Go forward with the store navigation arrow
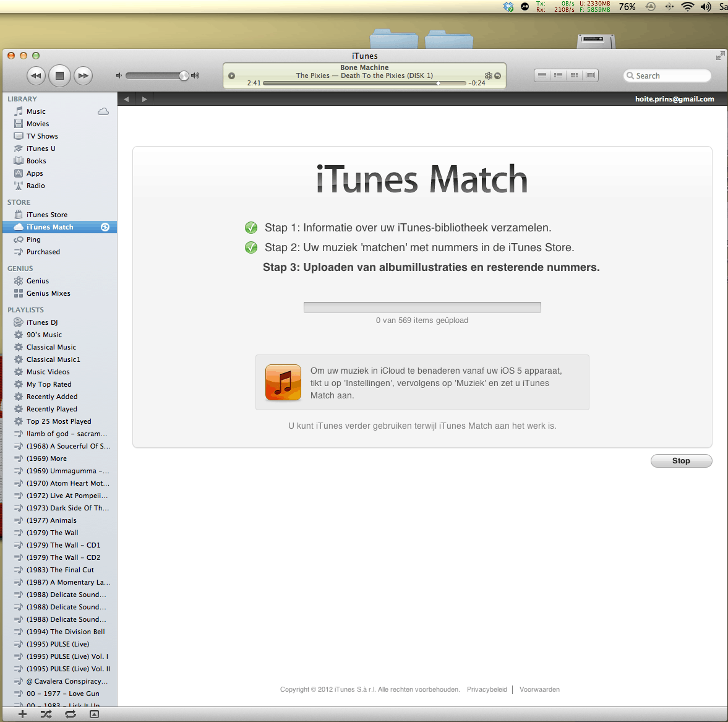The height and width of the screenshot is (722, 728). tap(144, 99)
